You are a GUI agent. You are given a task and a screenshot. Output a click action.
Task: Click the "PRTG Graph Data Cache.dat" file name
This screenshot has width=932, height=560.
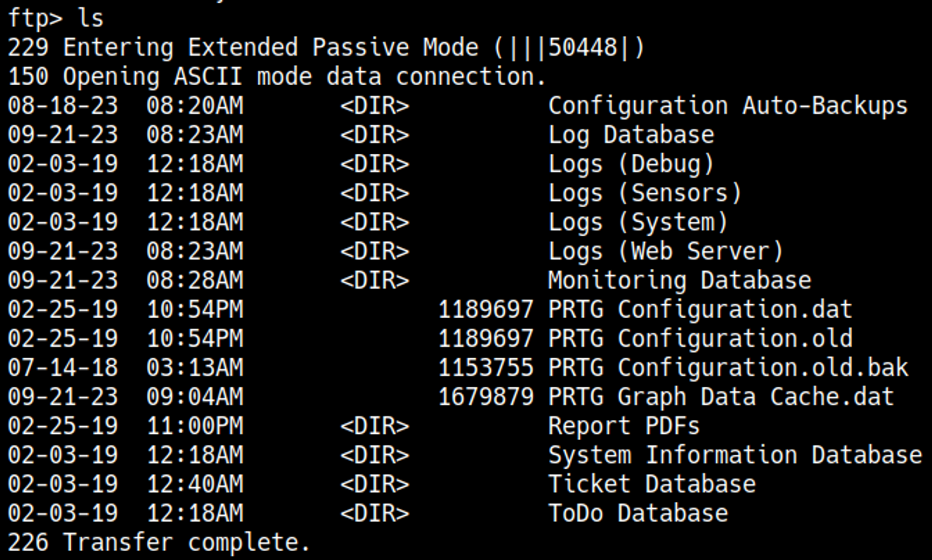(721, 397)
